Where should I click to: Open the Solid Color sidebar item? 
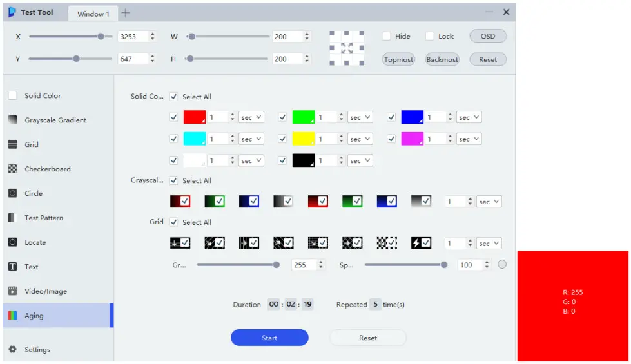click(x=59, y=96)
